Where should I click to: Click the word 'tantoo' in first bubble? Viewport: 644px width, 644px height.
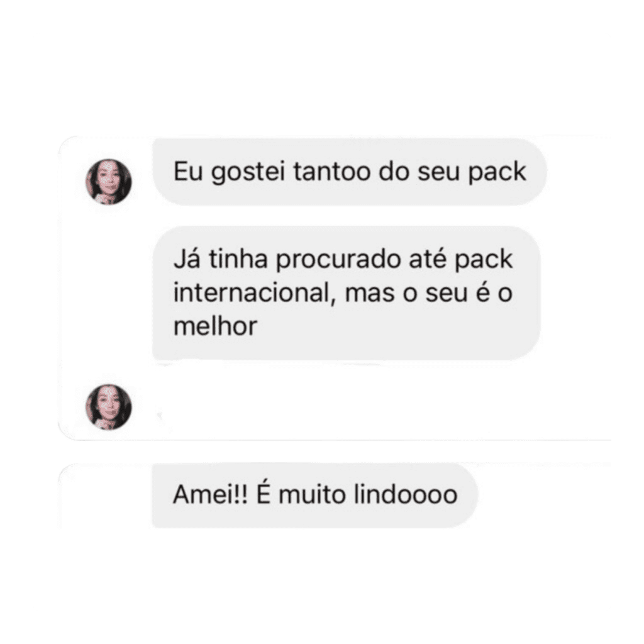pos(332,171)
